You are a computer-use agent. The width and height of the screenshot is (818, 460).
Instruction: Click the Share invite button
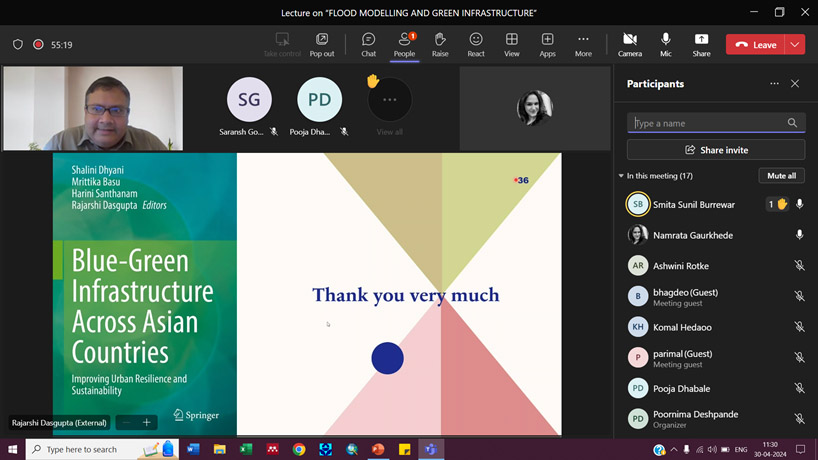715,150
